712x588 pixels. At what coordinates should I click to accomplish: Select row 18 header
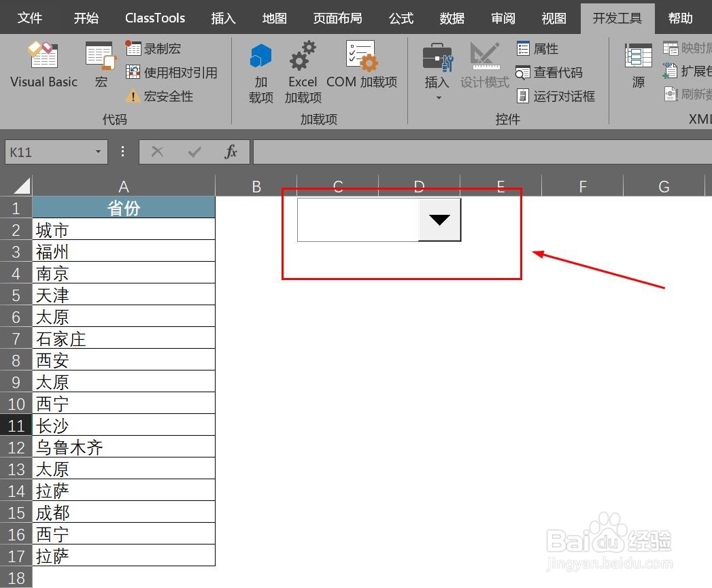(x=16, y=578)
